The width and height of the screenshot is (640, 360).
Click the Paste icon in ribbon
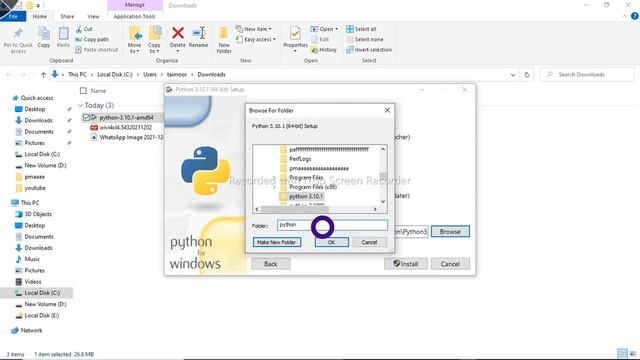(x=63, y=37)
